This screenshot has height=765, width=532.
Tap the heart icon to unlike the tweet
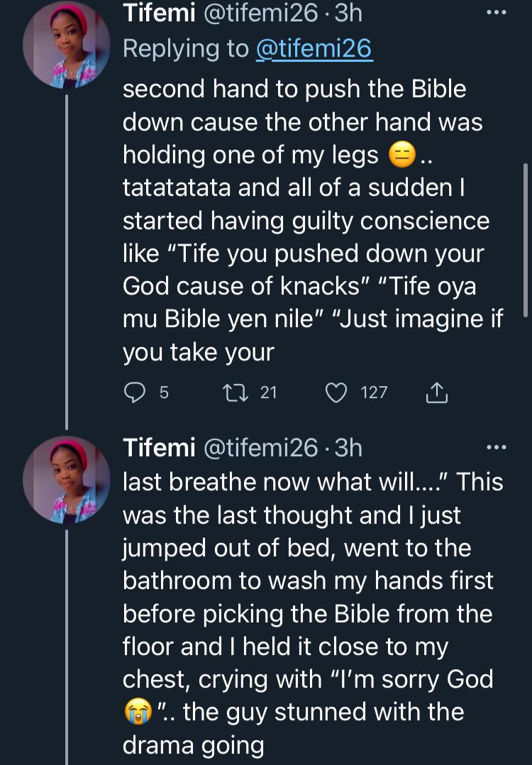tap(336, 392)
